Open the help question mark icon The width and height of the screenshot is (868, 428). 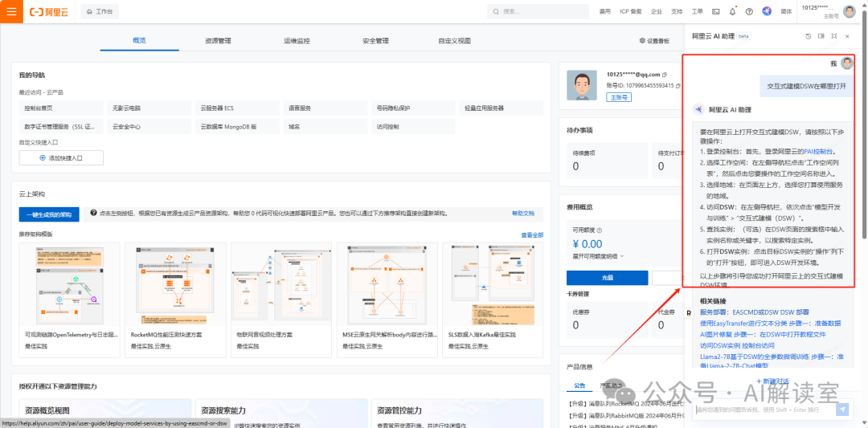point(749,11)
